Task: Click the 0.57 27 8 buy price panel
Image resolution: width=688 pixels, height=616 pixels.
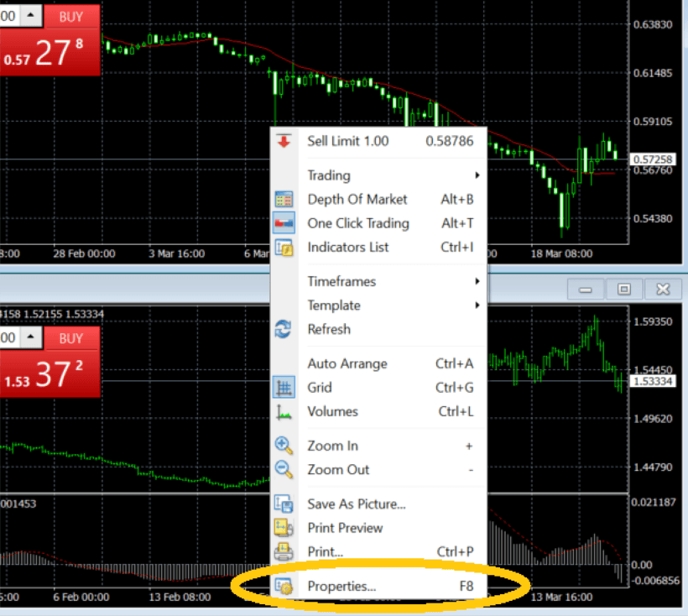Action: [x=50, y=53]
